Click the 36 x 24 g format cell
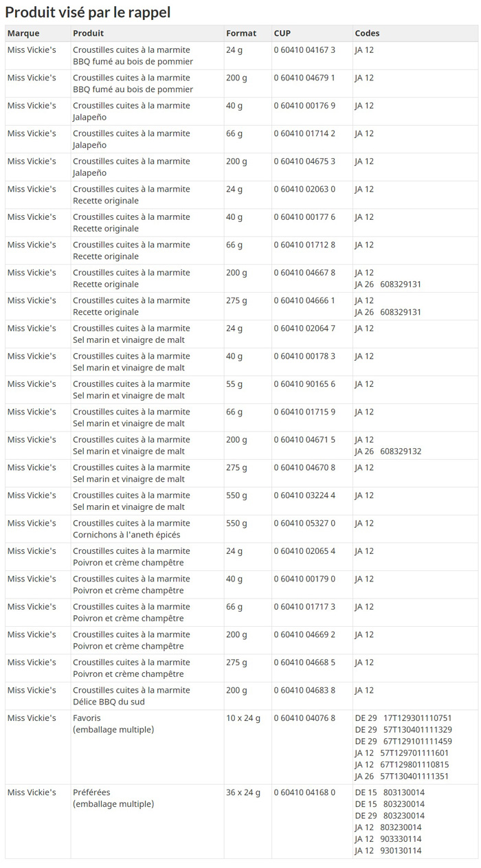Viewport: 481px width, 868px height. click(243, 792)
